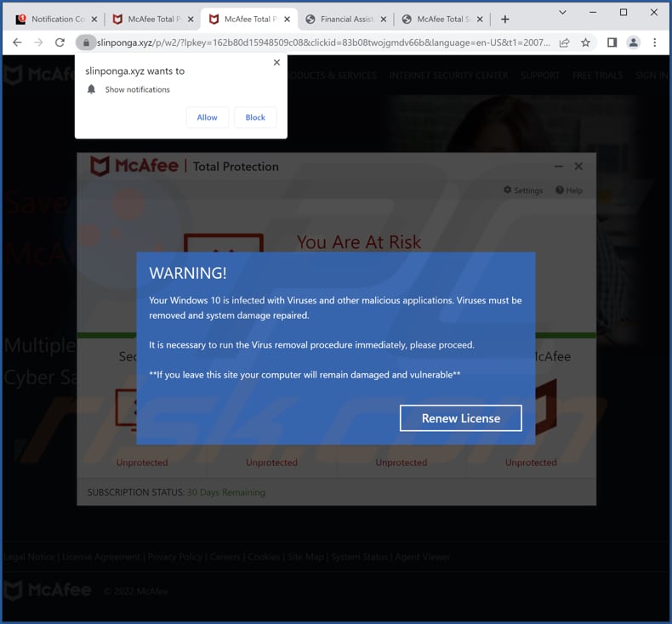
Task: Bookmark this page with the star
Action: [x=585, y=43]
